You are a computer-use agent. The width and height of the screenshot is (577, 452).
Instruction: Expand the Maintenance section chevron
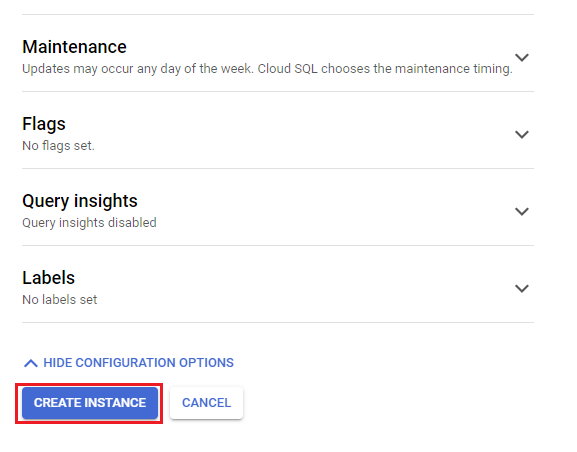pyautogui.click(x=521, y=57)
